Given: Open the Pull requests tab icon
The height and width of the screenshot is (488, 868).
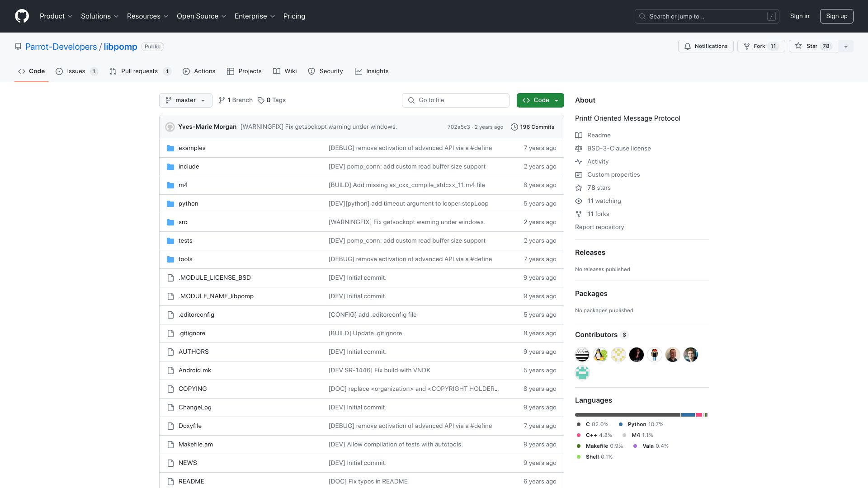Looking at the screenshot, I should 113,71.
